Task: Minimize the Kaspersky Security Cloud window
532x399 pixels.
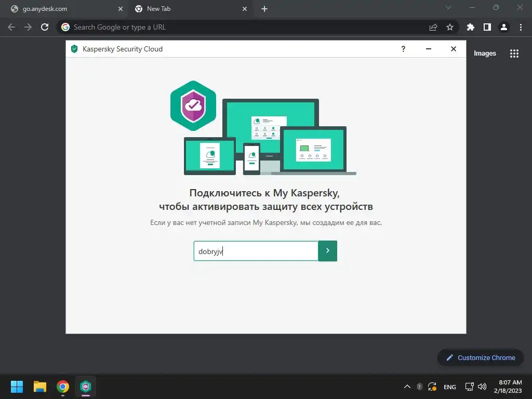Action: point(429,49)
